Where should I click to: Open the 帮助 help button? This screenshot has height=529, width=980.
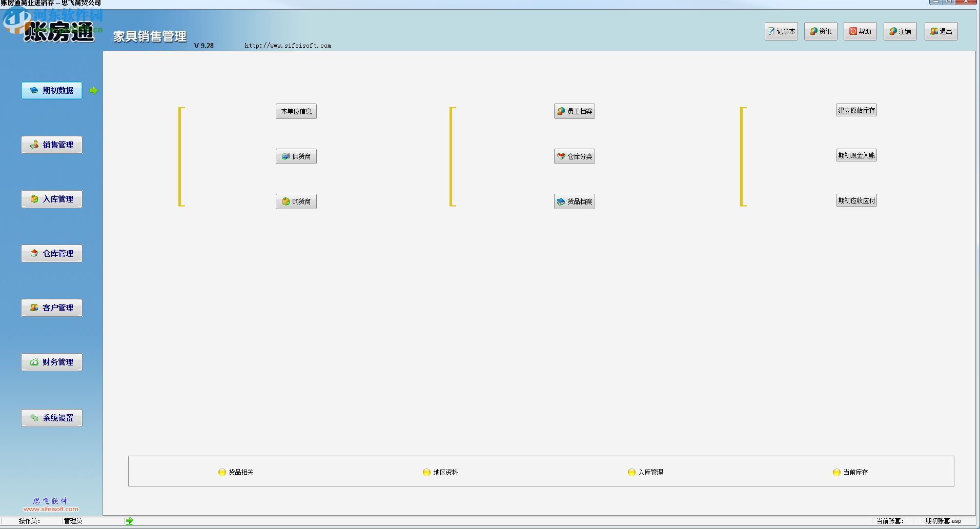click(860, 31)
